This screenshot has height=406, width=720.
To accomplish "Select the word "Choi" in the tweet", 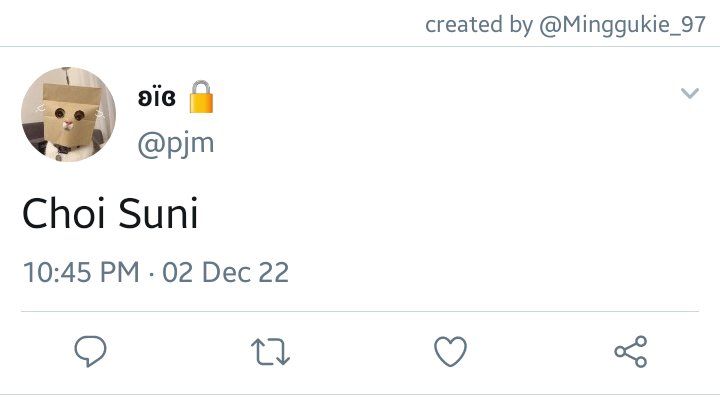I will 64,213.
